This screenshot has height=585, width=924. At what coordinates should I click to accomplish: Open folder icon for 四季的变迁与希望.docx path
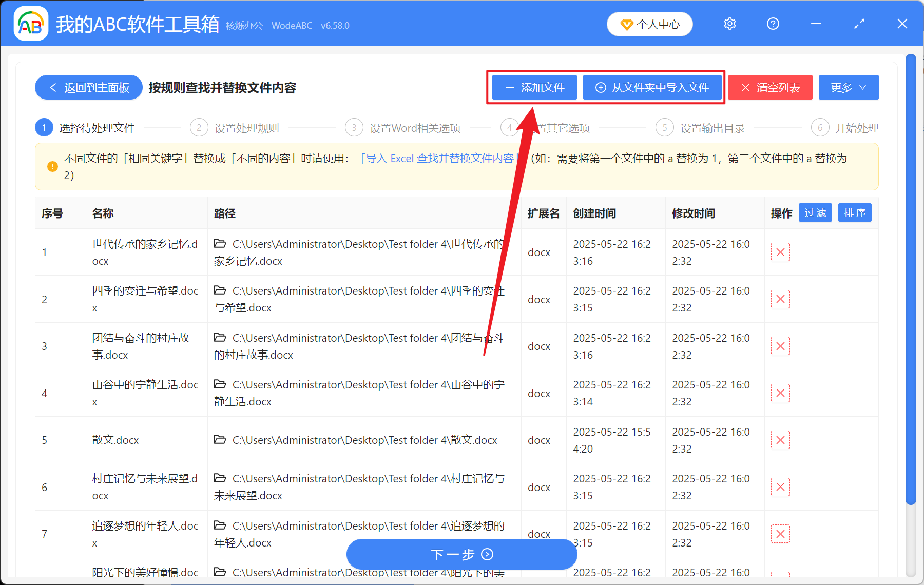click(x=220, y=290)
